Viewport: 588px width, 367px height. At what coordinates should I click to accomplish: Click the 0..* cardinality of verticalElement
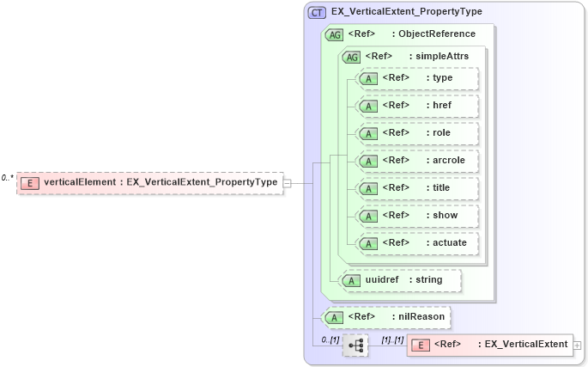(7, 178)
